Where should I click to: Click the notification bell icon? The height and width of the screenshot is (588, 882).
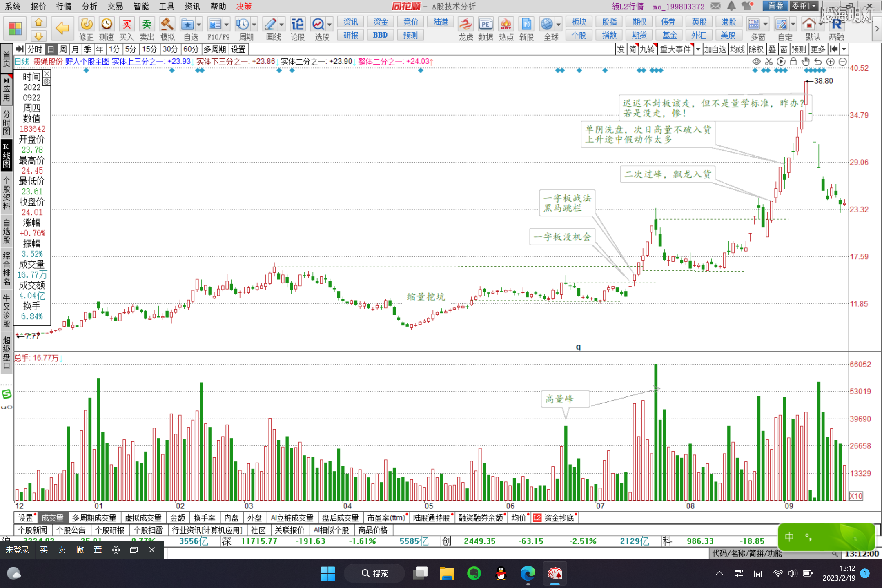click(x=731, y=6)
